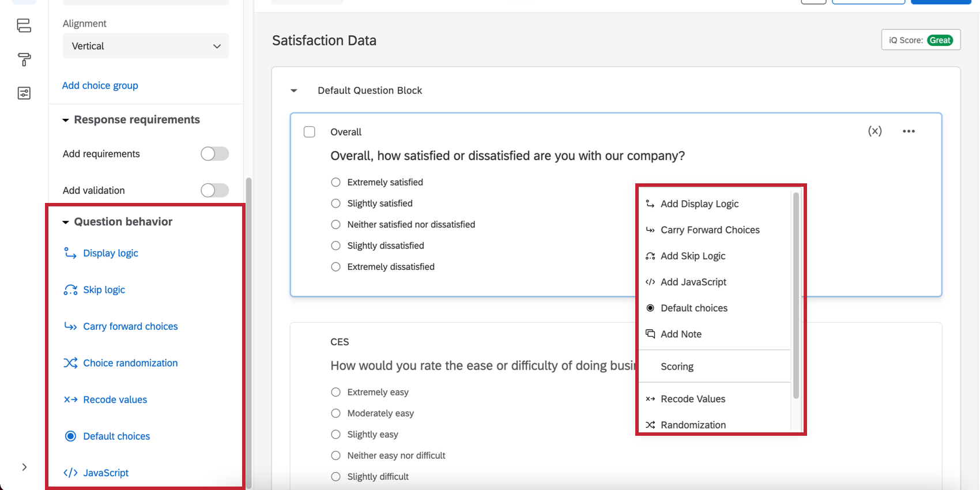Turn on the Add validation toggle

pyautogui.click(x=214, y=190)
